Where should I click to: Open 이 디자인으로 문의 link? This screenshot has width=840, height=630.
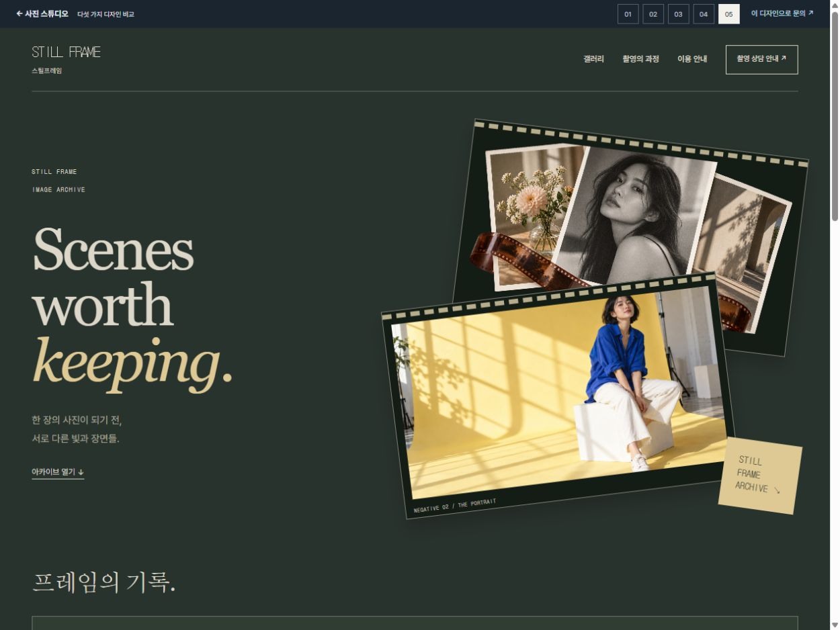[x=782, y=13]
